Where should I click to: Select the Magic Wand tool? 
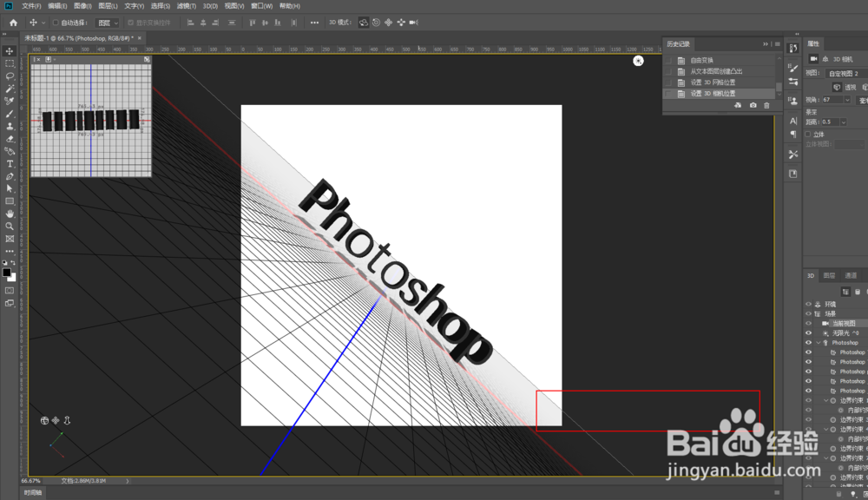(10, 89)
